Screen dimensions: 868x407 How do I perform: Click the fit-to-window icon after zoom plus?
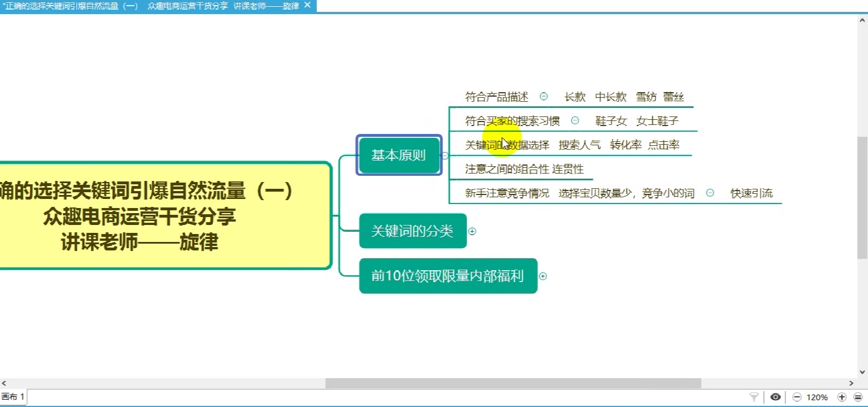(857, 397)
